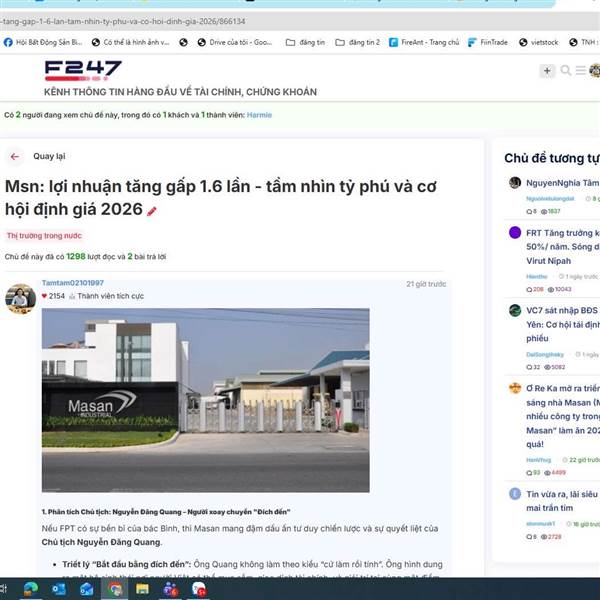Open author Tamtam02101997 profile link
Screen dimensions: 600x600
pyautogui.click(x=73, y=283)
